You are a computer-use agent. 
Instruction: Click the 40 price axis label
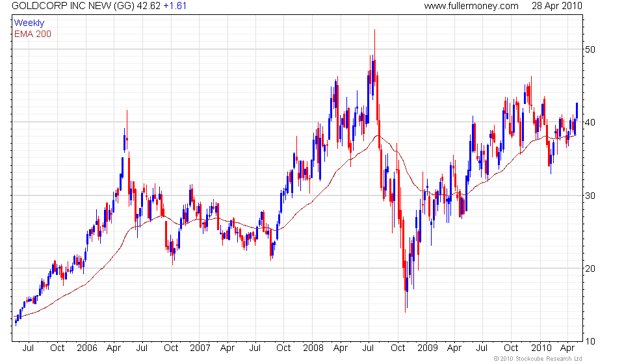click(x=590, y=122)
